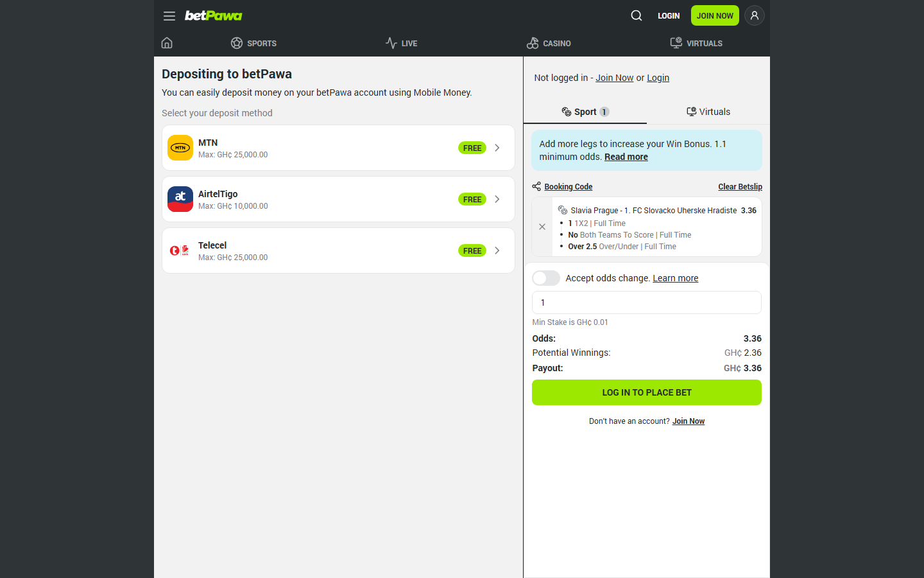This screenshot has width=924, height=578.
Task: Open the Booking Code link
Action: point(569,187)
